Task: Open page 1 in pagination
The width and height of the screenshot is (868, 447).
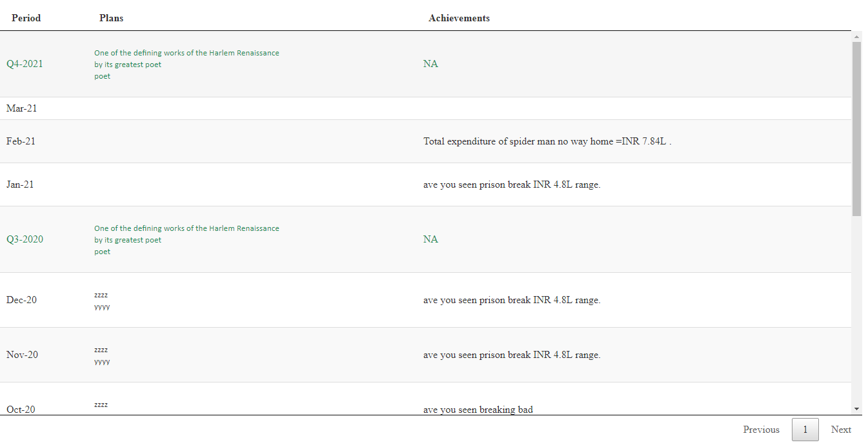Action: 805,430
